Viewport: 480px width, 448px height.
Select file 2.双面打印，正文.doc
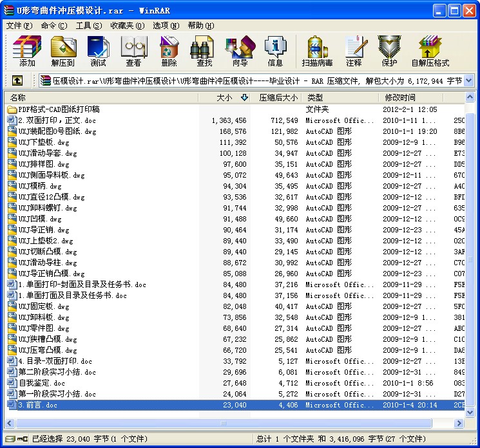[x=57, y=120]
